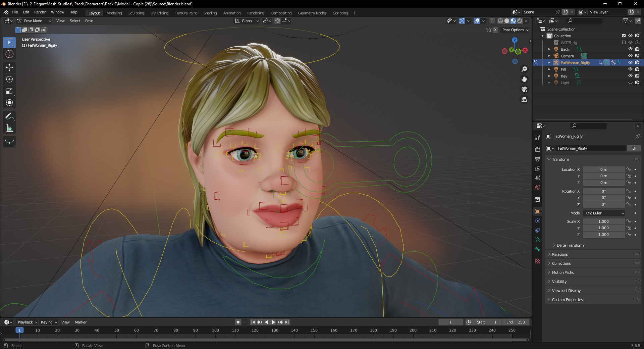This screenshot has height=349, width=644.
Task: Select the Scale tool
Action: coord(9,91)
